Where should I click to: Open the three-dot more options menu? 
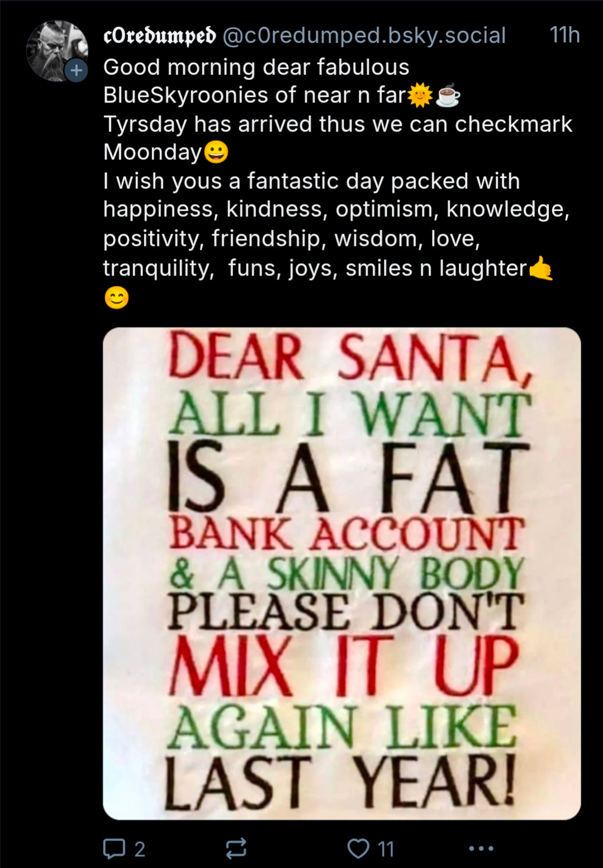[x=481, y=848]
